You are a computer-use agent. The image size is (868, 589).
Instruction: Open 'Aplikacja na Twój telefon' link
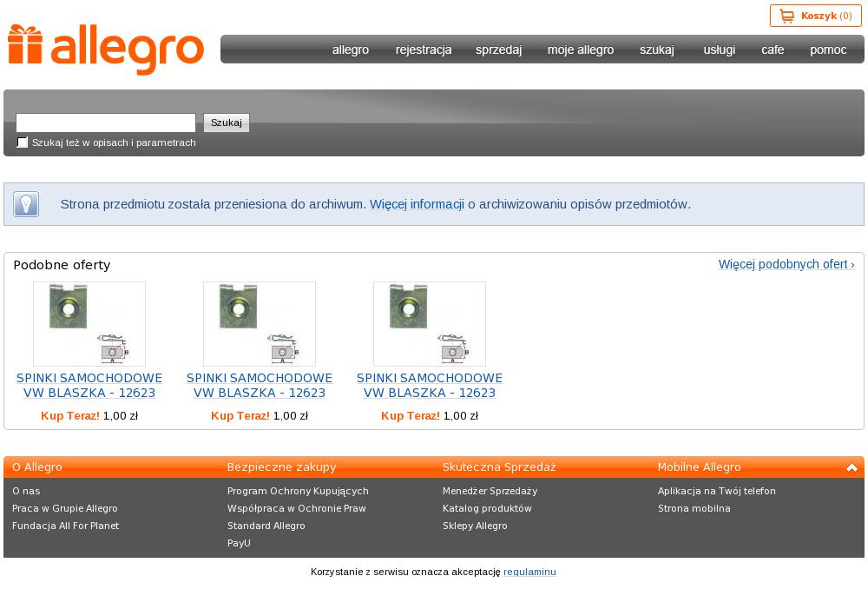(716, 491)
